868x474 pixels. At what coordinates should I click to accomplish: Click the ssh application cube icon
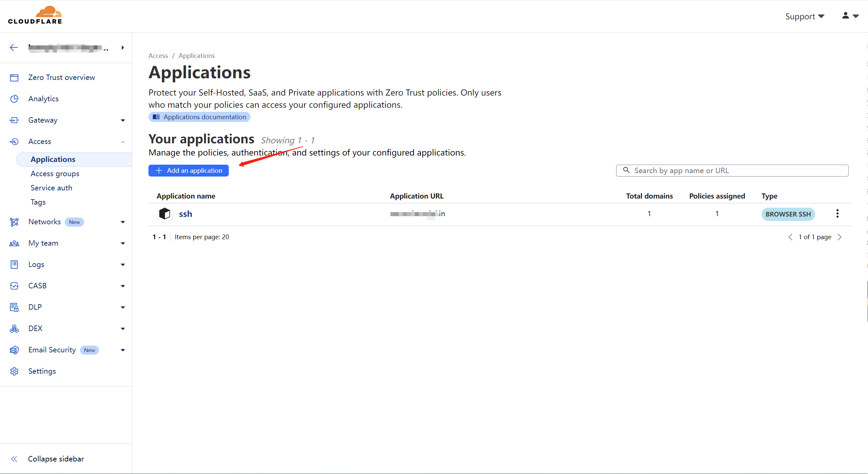[x=165, y=214]
